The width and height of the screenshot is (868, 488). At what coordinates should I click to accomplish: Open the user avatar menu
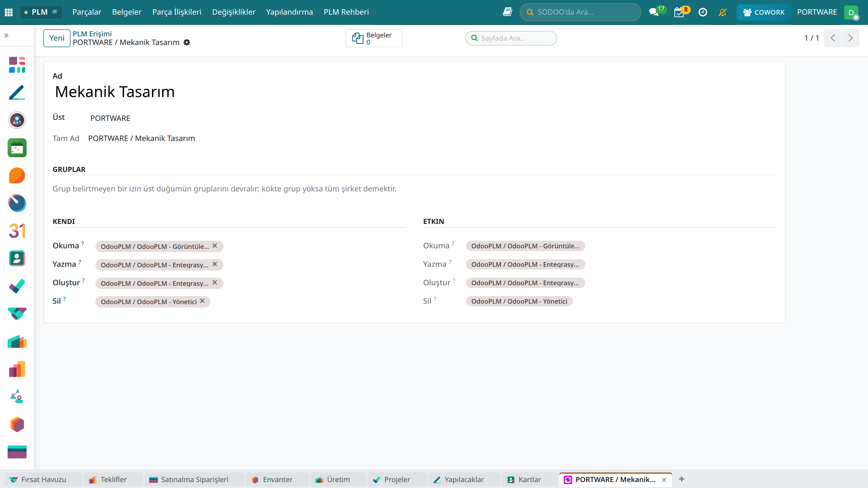point(851,13)
